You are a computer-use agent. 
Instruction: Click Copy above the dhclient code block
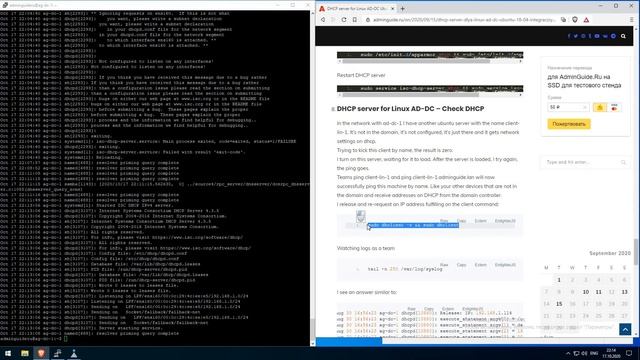[x=462, y=221]
